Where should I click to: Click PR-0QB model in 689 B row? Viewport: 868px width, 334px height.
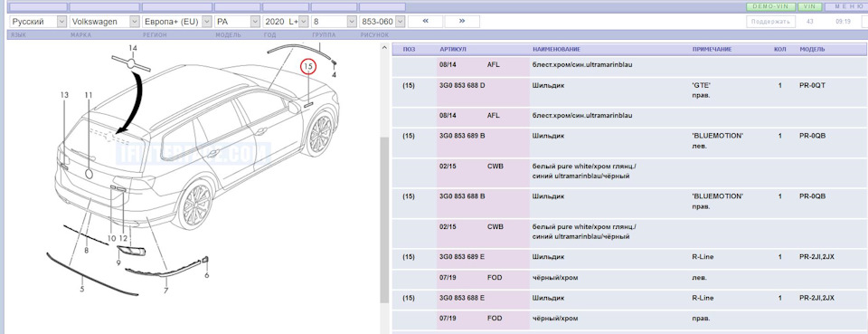812,136
